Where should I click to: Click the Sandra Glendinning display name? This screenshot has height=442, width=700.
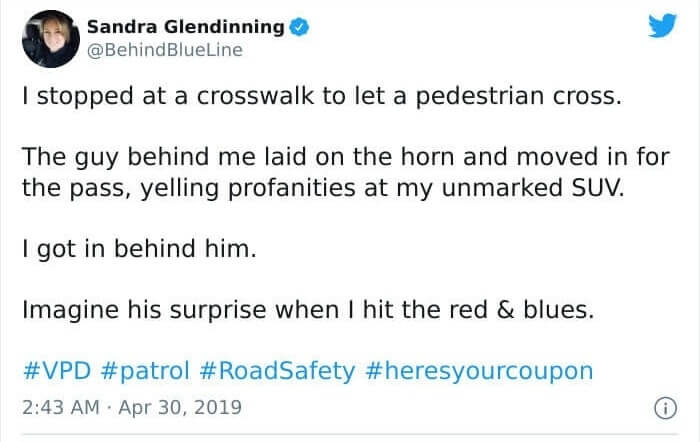pyautogui.click(x=185, y=25)
